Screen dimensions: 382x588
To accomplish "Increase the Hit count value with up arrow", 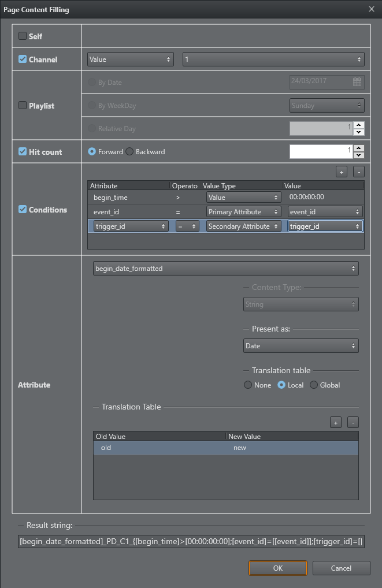I will click(x=358, y=148).
